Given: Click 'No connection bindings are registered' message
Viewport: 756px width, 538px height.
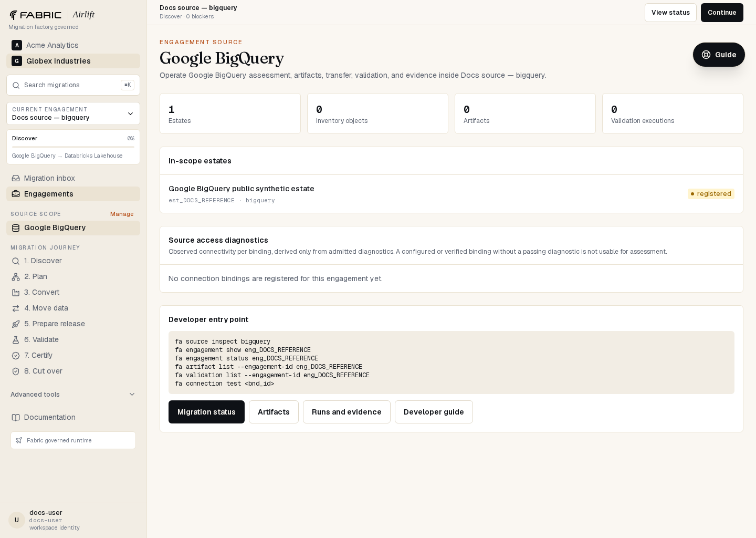Looking at the screenshot, I should (x=276, y=278).
